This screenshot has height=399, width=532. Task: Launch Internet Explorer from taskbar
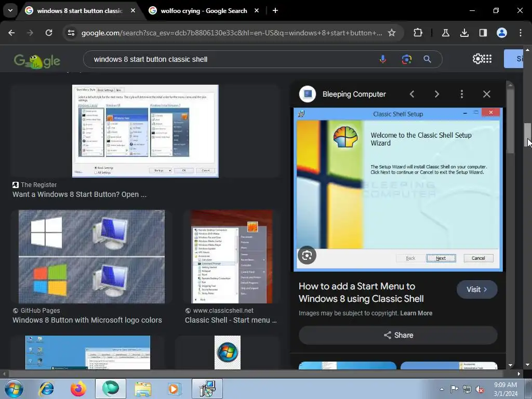[46, 389]
